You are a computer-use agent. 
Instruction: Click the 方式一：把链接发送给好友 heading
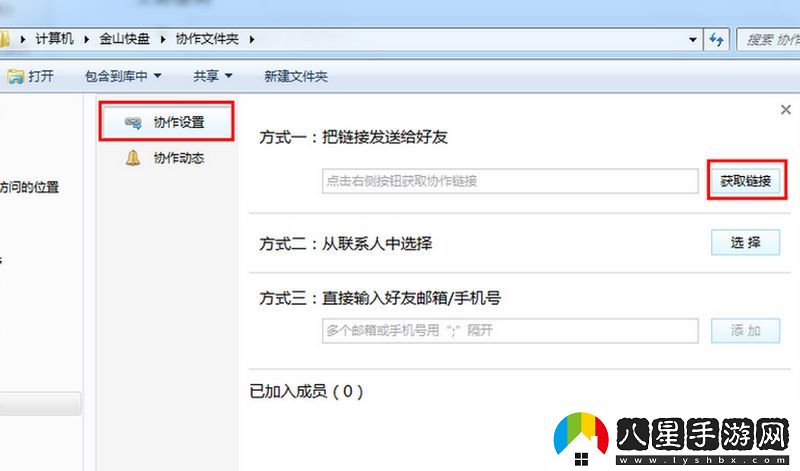coord(354,137)
